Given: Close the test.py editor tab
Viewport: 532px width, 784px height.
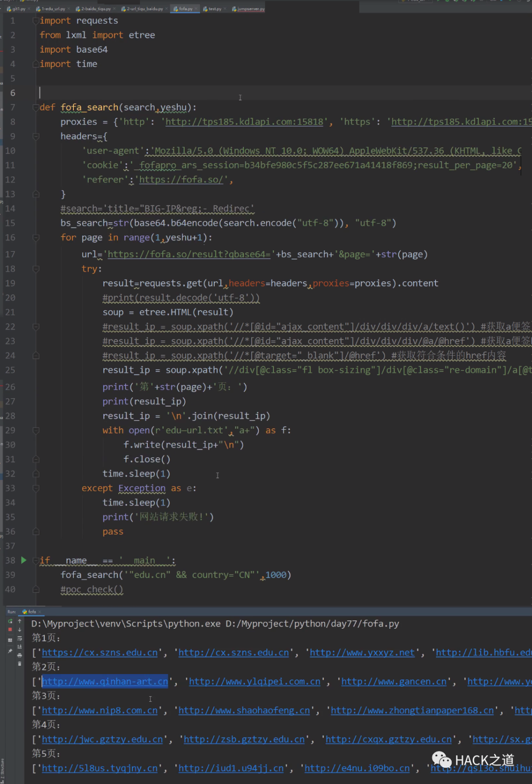Looking at the screenshot, I should tap(225, 9).
